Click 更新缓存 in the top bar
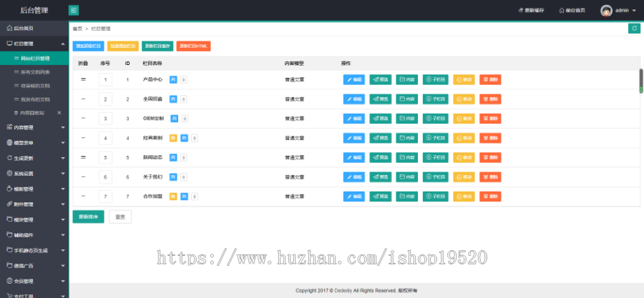Viewport: 644px width, 298px height. [531, 11]
